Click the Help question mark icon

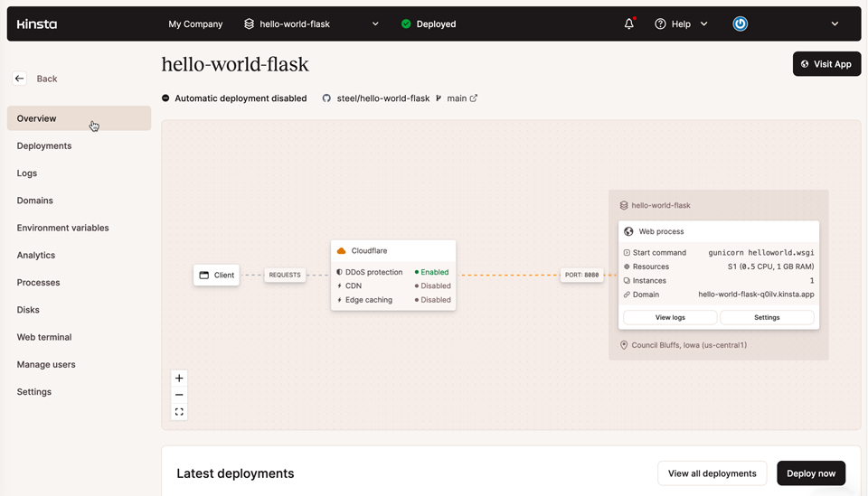tap(660, 23)
